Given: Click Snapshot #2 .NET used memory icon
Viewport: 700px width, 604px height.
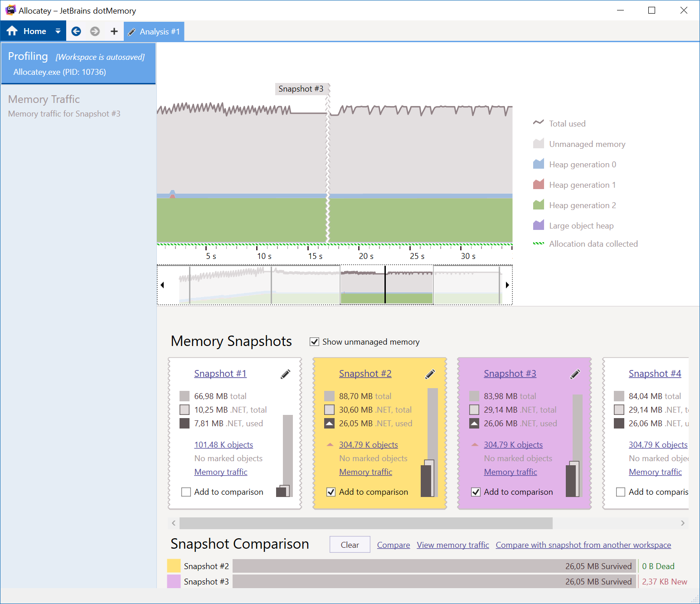Looking at the screenshot, I should pos(329,424).
